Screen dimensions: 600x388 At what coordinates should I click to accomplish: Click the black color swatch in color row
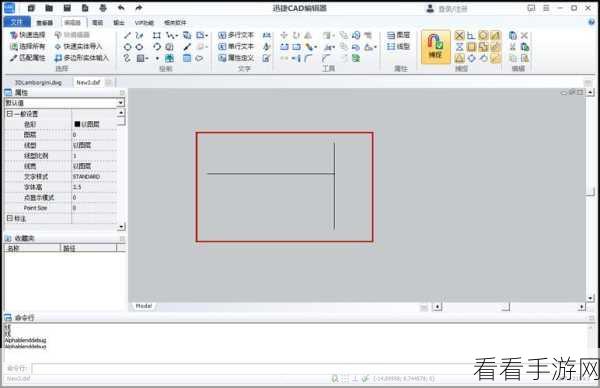(77, 124)
